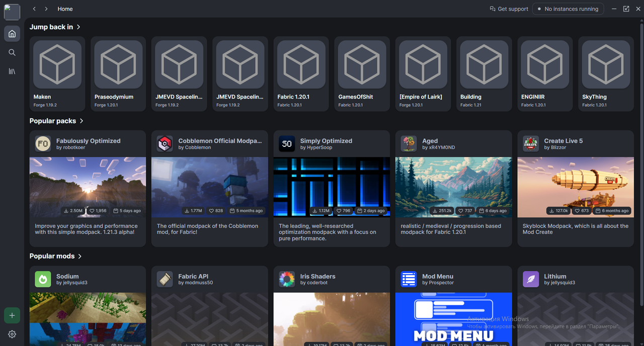
Task: Expand the Jump back in chevron
Action: coord(78,27)
